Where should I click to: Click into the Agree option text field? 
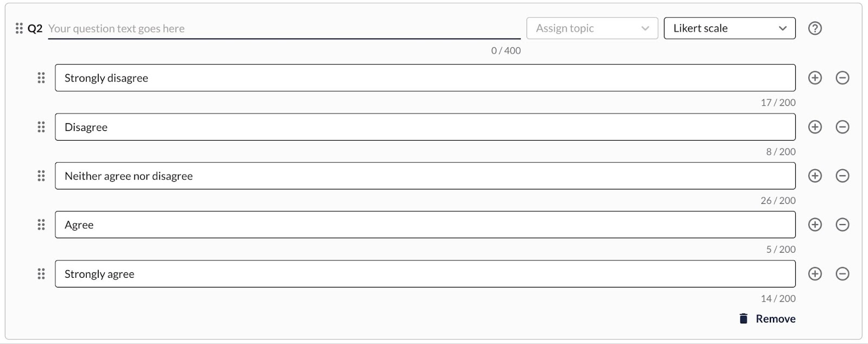coord(425,225)
